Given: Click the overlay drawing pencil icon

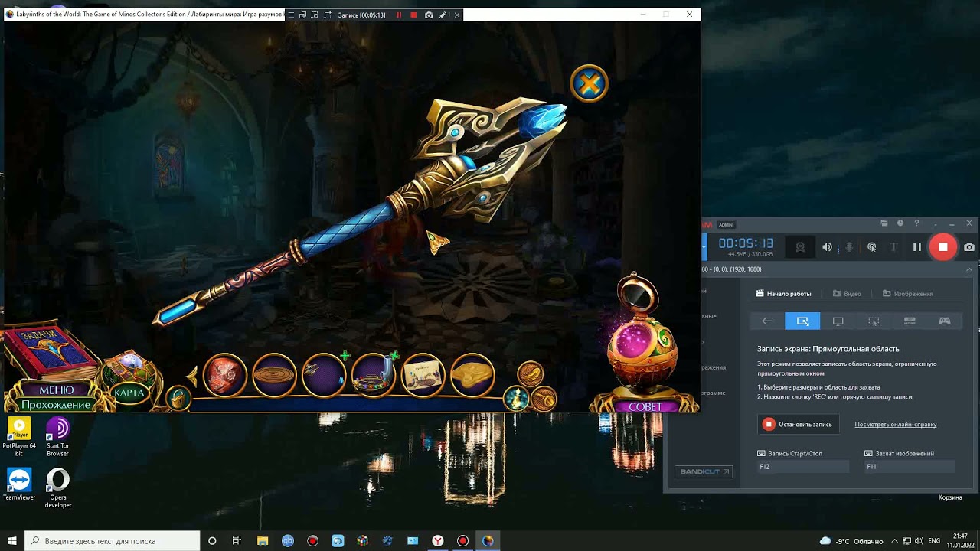Looking at the screenshot, I should pos(443,15).
